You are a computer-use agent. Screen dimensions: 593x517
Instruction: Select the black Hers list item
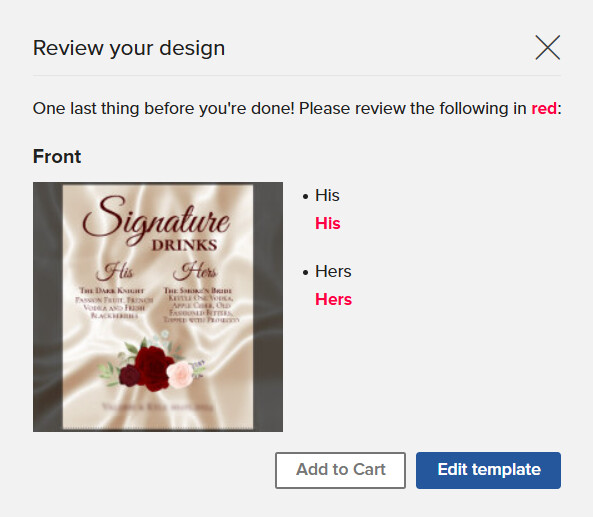pyautogui.click(x=333, y=271)
